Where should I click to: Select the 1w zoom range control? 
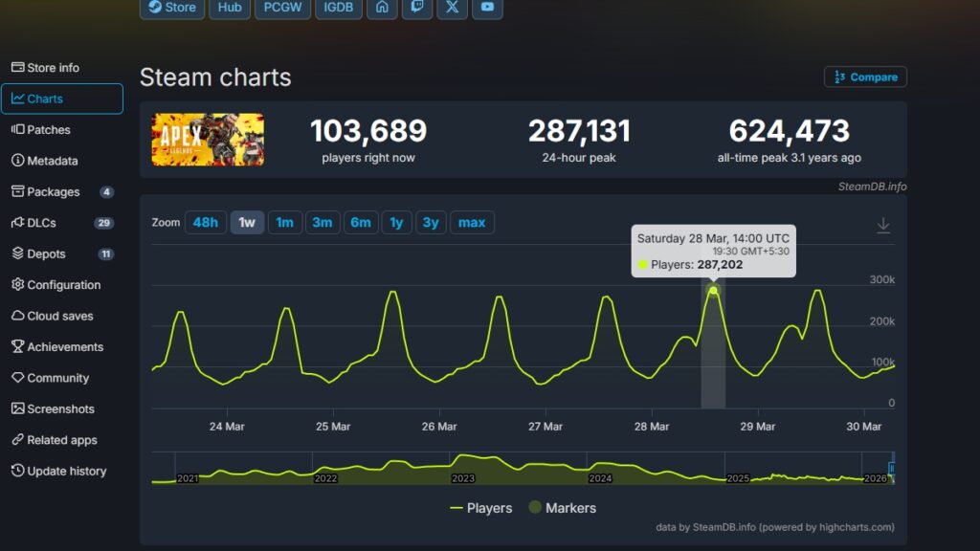(246, 221)
